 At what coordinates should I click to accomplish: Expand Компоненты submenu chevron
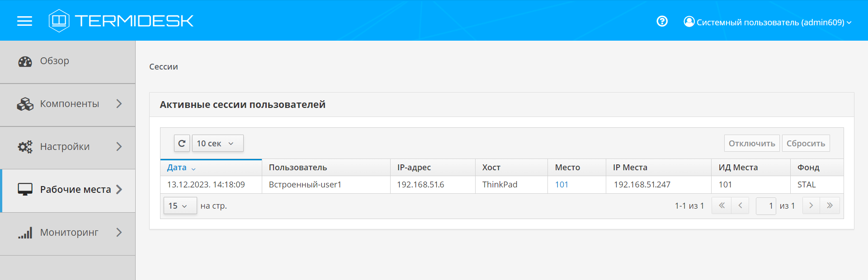(119, 104)
